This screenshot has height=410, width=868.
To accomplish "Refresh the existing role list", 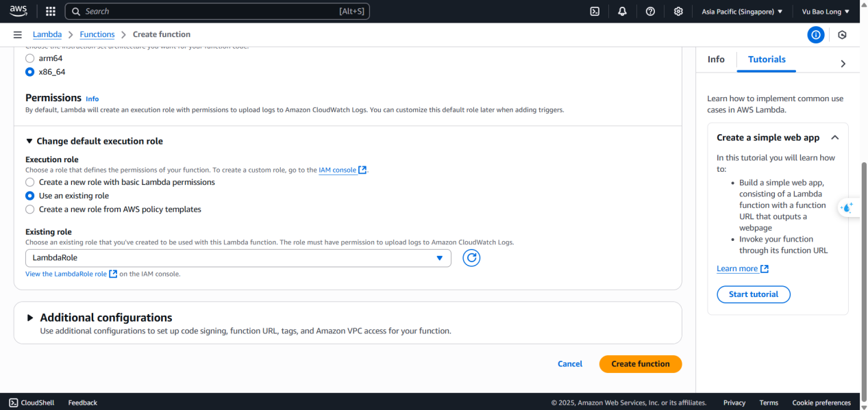I will 471,258.
